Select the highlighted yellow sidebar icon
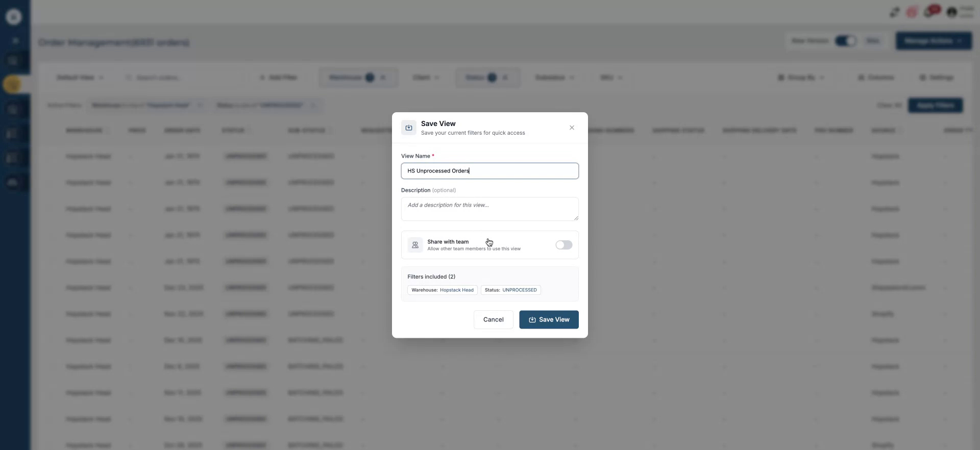Screen dimensions: 980x450 (13, 84)
